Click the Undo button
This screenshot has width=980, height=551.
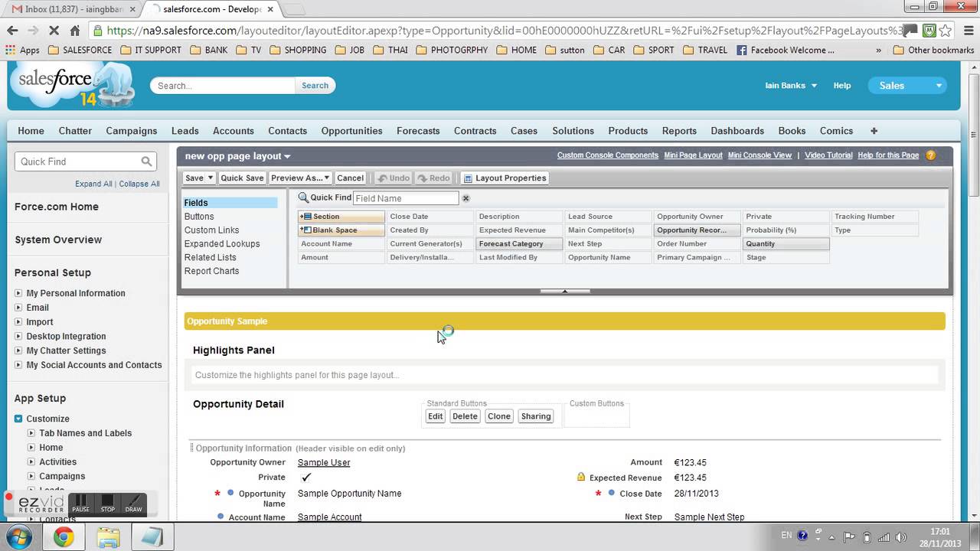click(x=394, y=178)
